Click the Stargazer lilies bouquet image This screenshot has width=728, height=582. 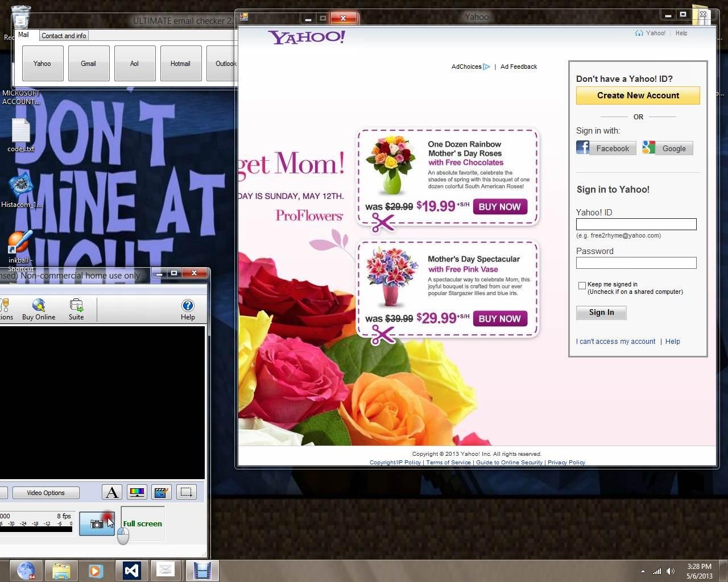(391, 277)
